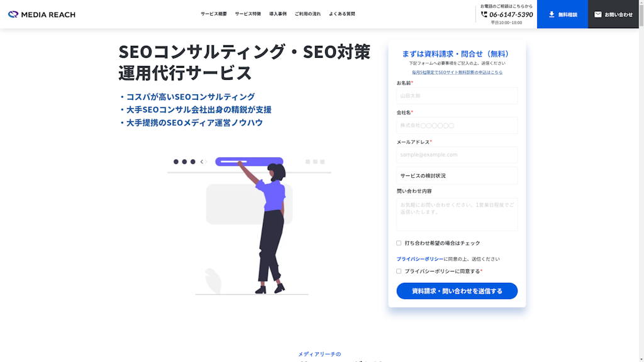
Task: Tick the プライバシーポリシーに同意する checkbox
Action: click(398, 271)
